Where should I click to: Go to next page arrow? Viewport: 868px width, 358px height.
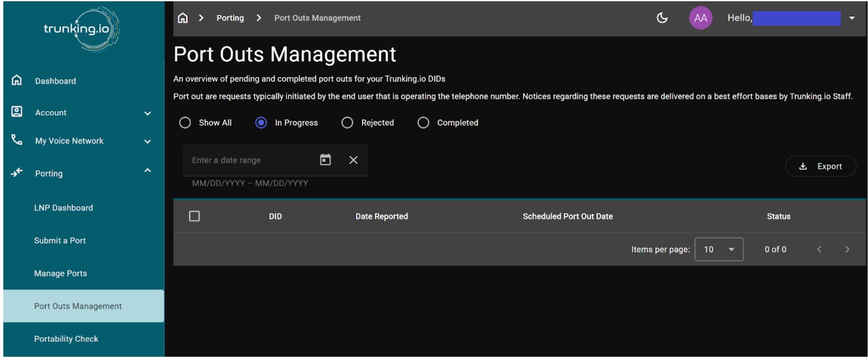(847, 249)
